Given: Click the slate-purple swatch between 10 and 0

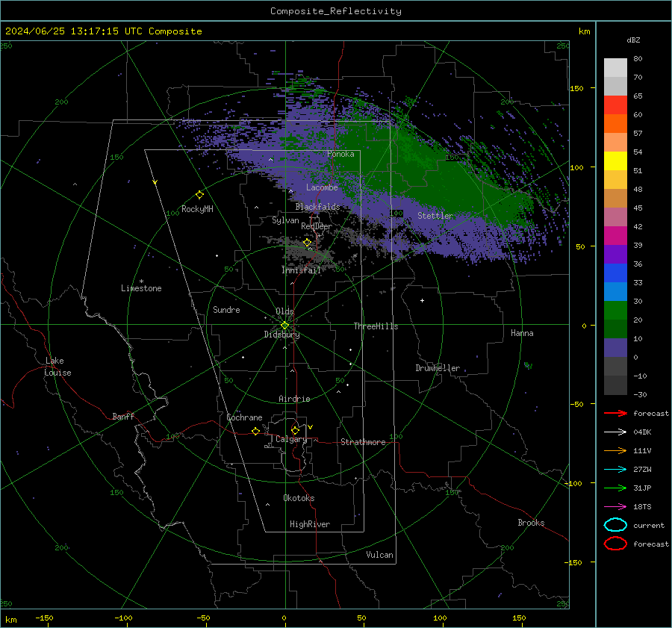Looking at the screenshot, I should click(615, 348).
